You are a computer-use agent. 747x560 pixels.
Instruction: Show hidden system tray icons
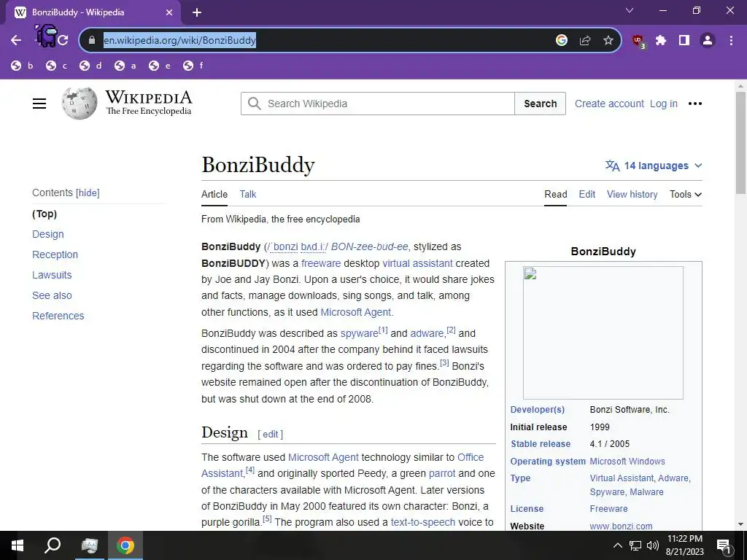617,545
